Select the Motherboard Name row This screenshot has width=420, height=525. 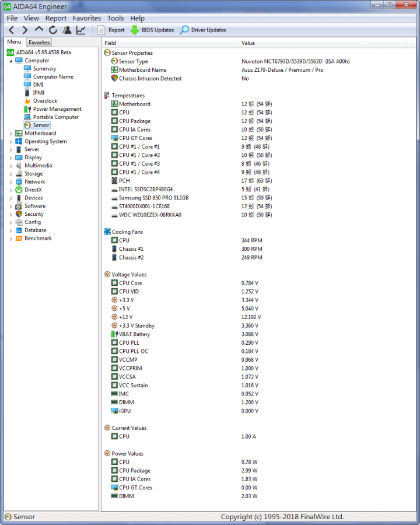pos(258,70)
